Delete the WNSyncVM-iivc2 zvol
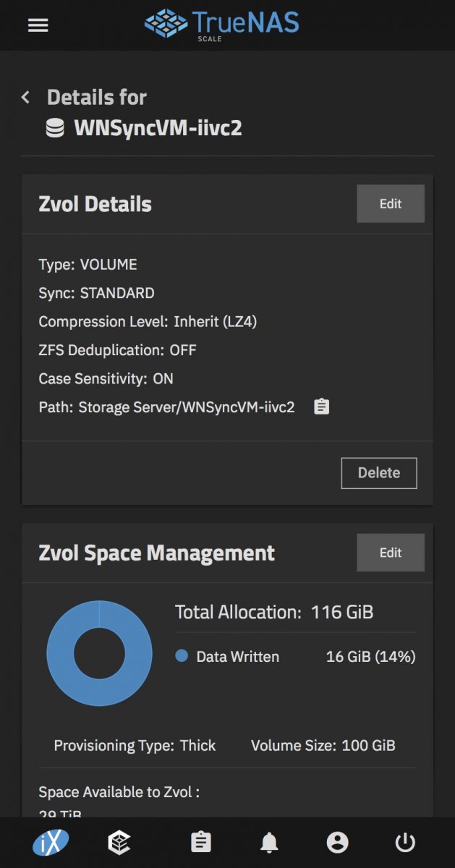455x868 pixels. tap(379, 473)
